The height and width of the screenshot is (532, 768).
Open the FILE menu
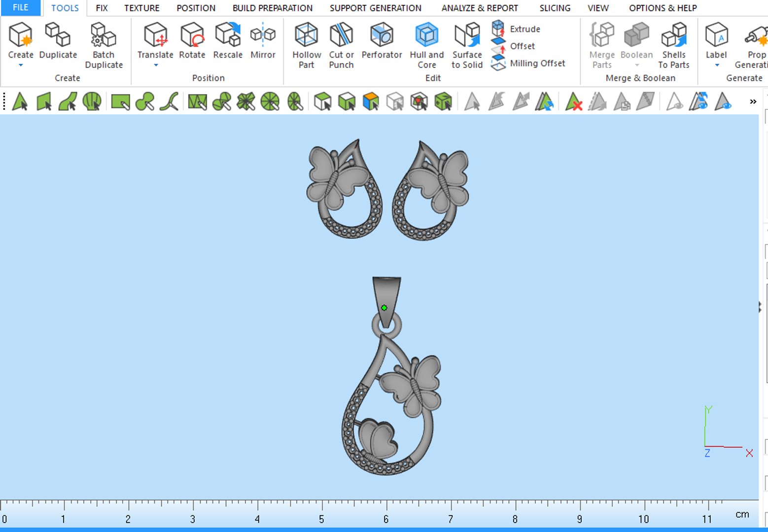[x=21, y=8]
